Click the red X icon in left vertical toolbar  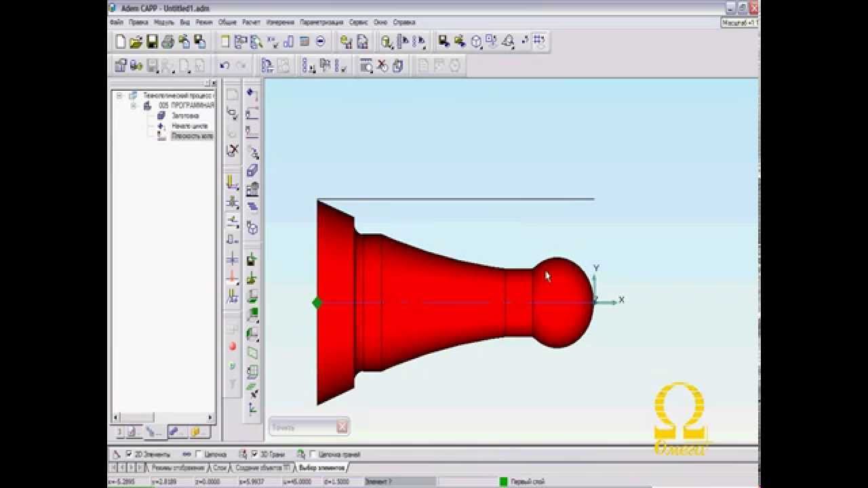coord(232,150)
